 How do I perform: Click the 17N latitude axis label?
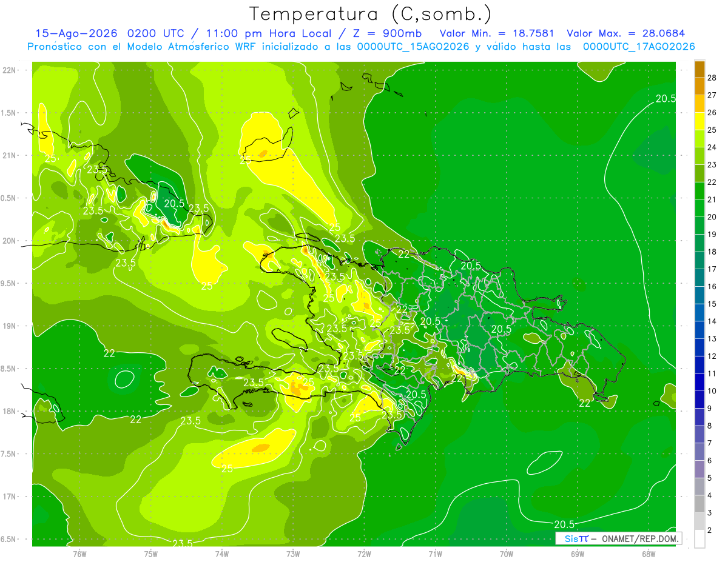(10, 497)
